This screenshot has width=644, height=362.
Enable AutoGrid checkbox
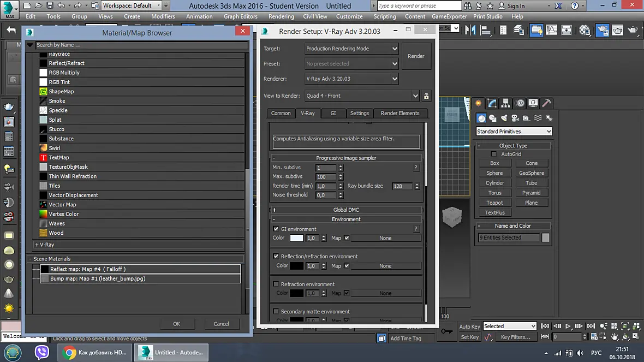pyautogui.click(x=494, y=154)
